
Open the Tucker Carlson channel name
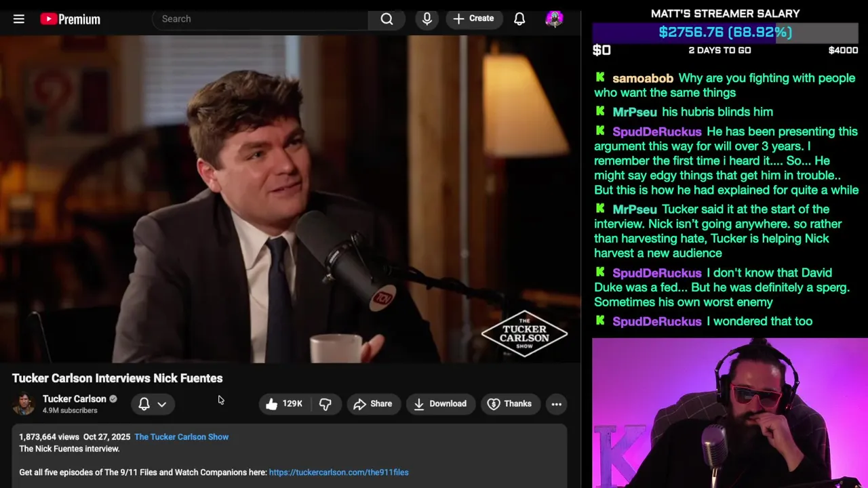click(x=75, y=399)
